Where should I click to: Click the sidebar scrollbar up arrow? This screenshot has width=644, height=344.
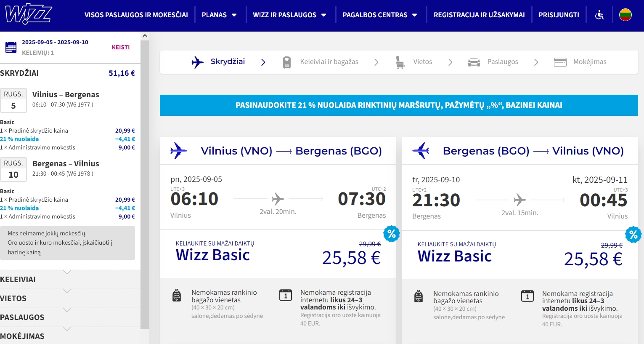pos(145,36)
